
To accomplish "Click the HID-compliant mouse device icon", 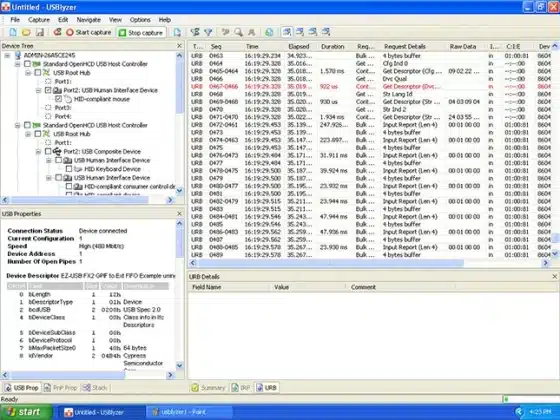I will click(x=68, y=99).
